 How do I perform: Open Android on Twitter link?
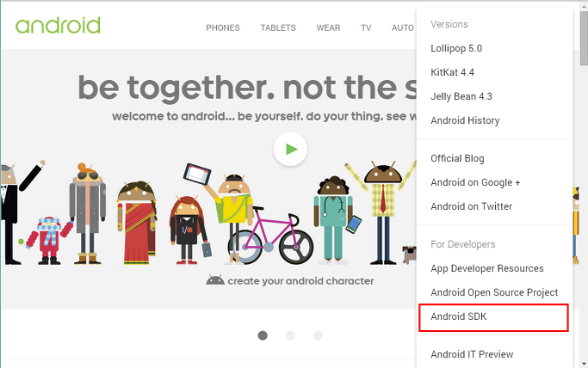coord(472,206)
